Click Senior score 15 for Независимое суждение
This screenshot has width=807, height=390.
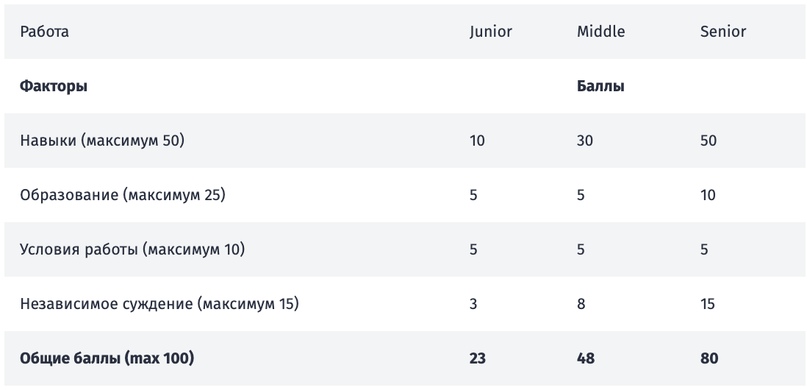tap(708, 304)
